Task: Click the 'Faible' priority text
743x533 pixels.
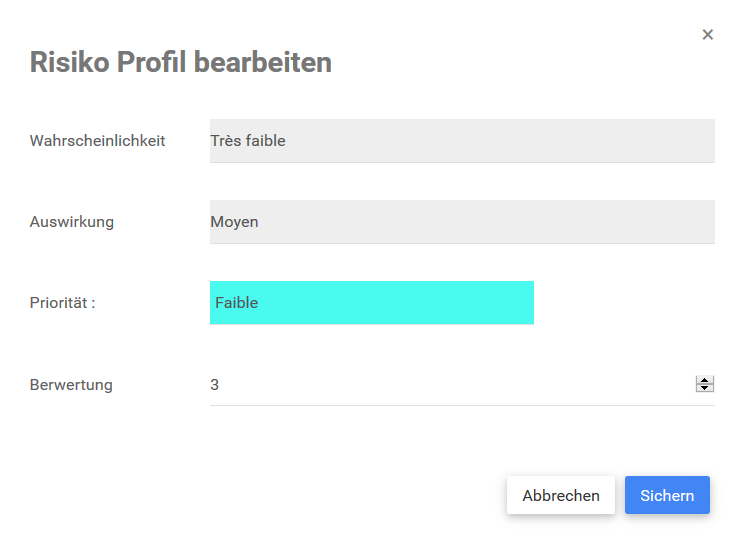Action: (236, 303)
